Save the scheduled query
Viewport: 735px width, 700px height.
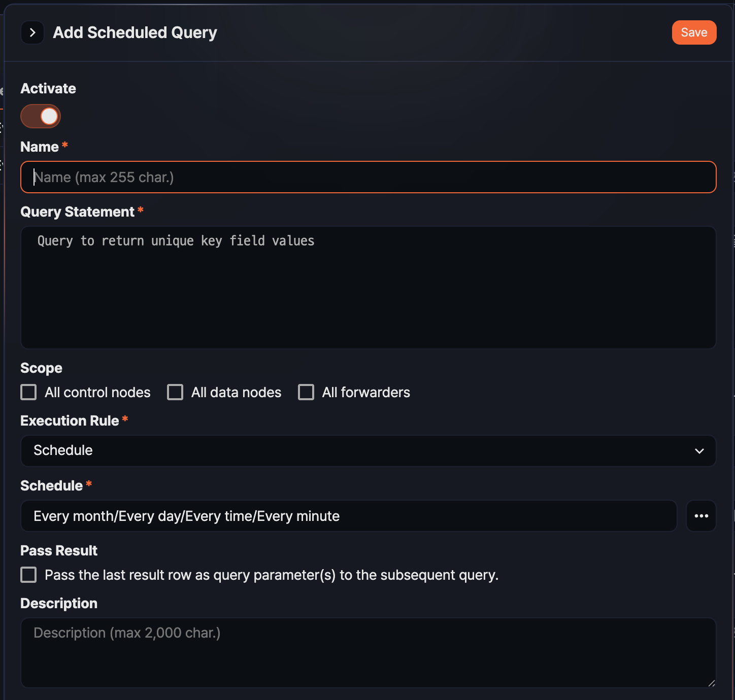[694, 32]
